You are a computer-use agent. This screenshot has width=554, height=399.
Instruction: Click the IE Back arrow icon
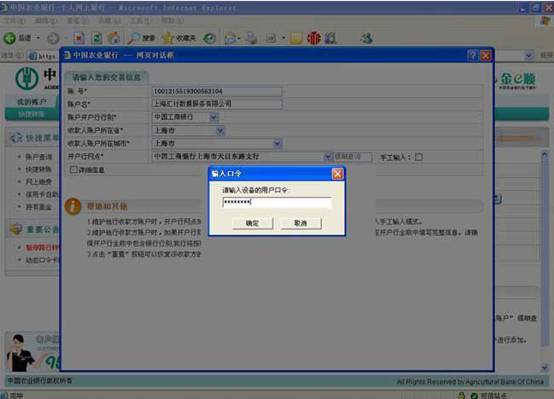pos(10,38)
